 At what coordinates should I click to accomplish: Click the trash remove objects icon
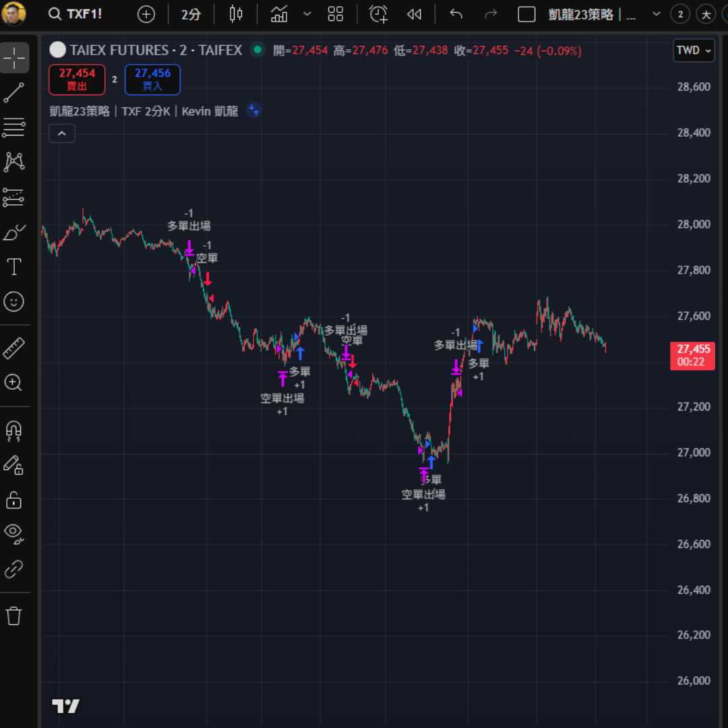coord(14,615)
